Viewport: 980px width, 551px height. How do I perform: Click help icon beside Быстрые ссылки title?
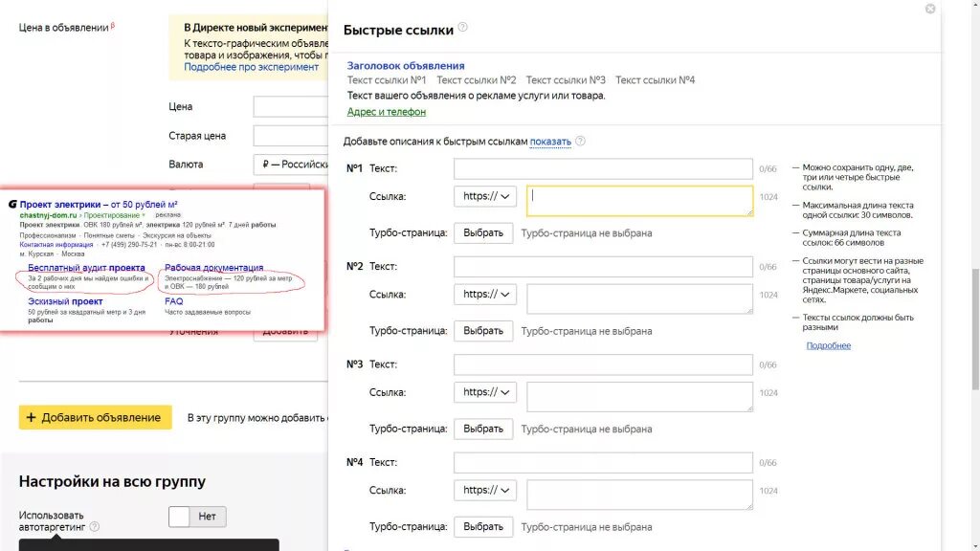(x=463, y=28)
